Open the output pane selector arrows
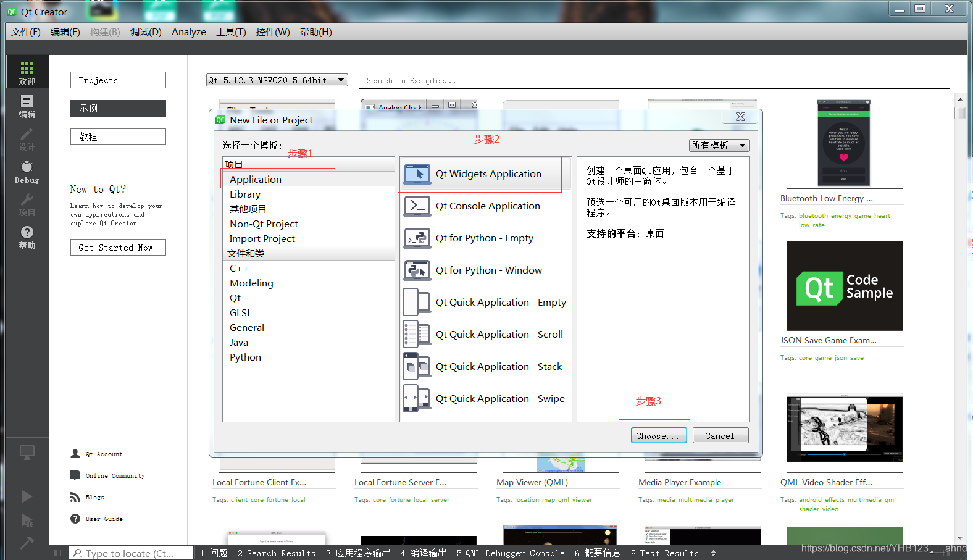This screenshot has width=973, height=560. click(x=713, y=553)
